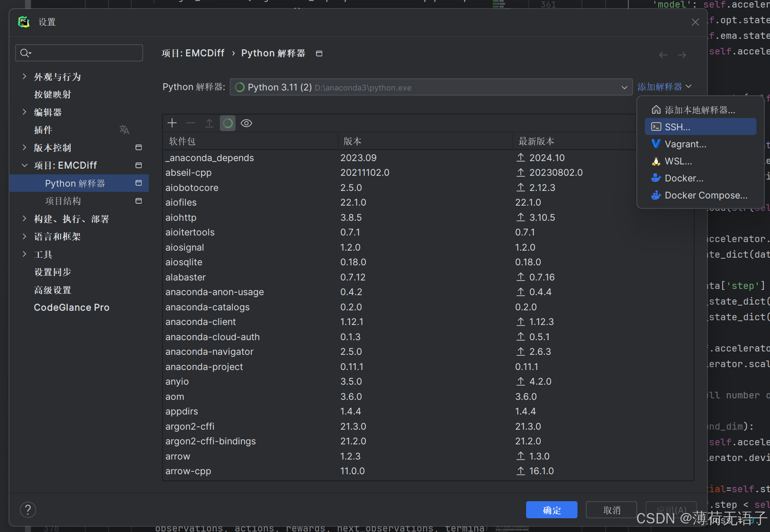This screenshot has width=770, height=532.
Task: Click the PyCharm logo in title bar
Action: coord(24,22)
